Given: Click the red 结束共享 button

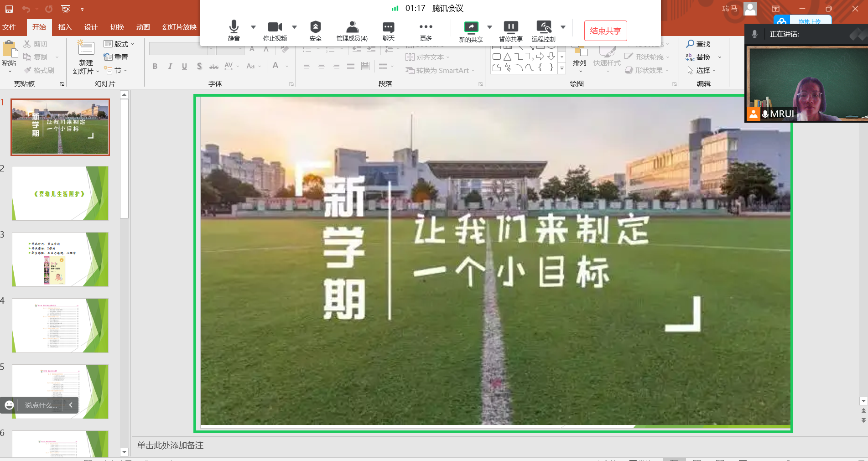Looking at the screenshot, I should coord(605,31).
